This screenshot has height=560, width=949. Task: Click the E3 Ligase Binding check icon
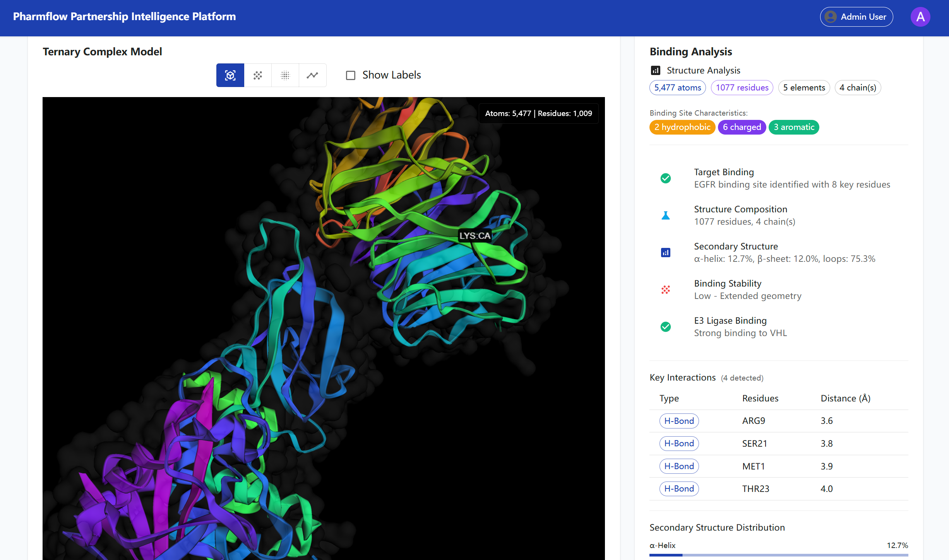[x=666, y=327]
